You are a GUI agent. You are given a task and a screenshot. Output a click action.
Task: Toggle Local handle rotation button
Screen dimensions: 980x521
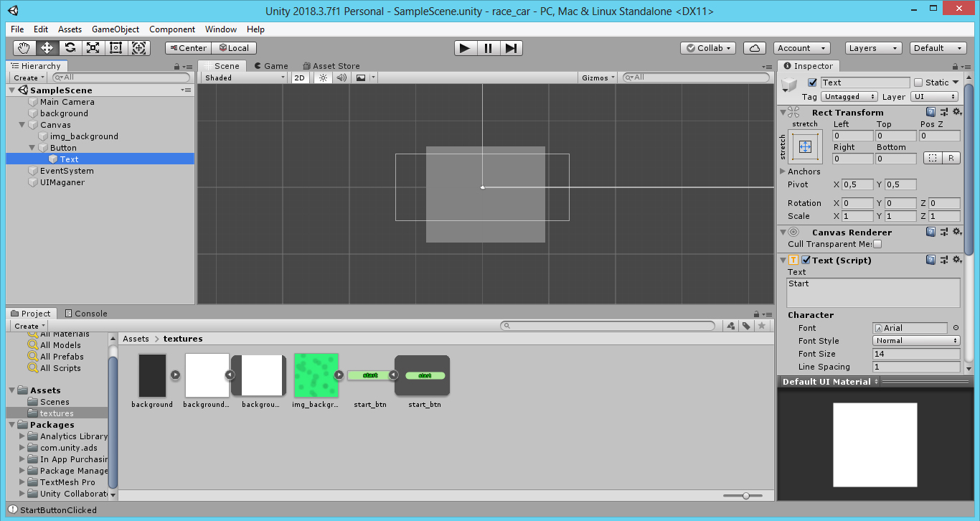tap(235, 48)
